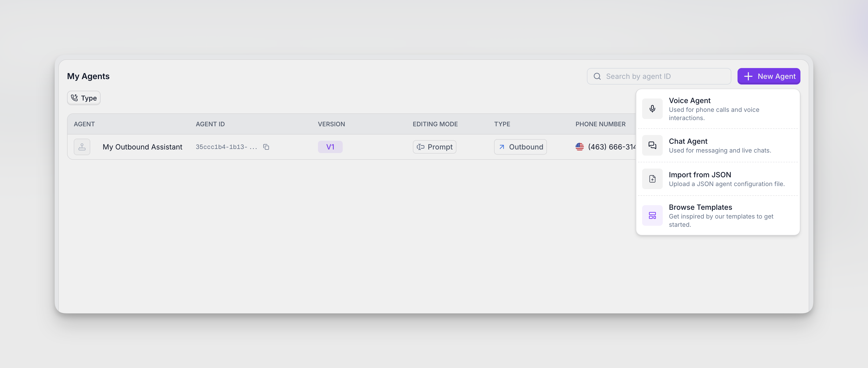868x368 pixels.
Task: Click the chat bubbles icon for Chat Agent
Action: point(652,145)
